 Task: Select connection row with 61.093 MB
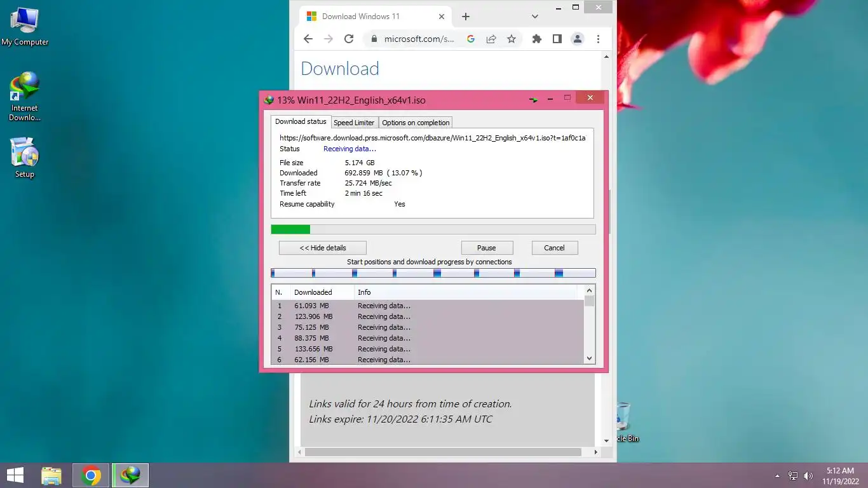click(x=428, y=306)
